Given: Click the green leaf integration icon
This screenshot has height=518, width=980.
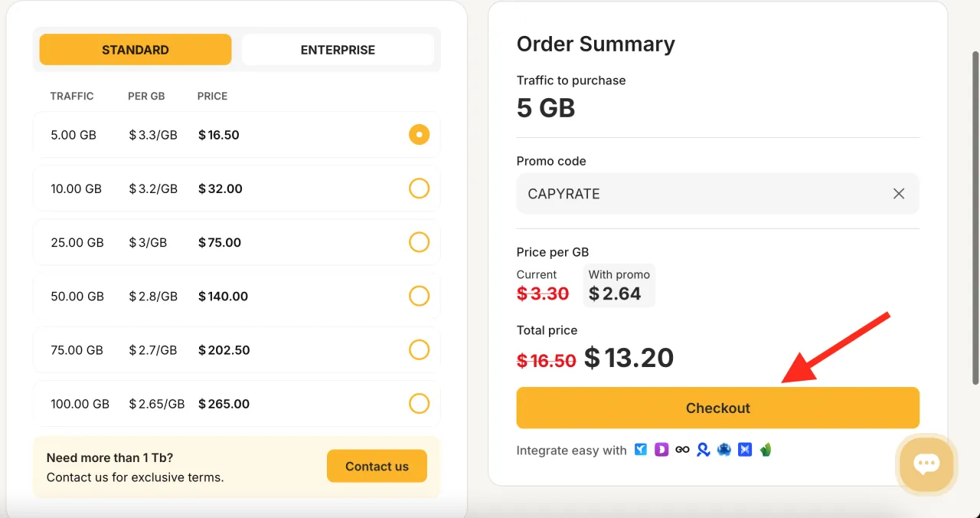Looking at the screenshot, I should pyautogui.click(x=766, y=450).
